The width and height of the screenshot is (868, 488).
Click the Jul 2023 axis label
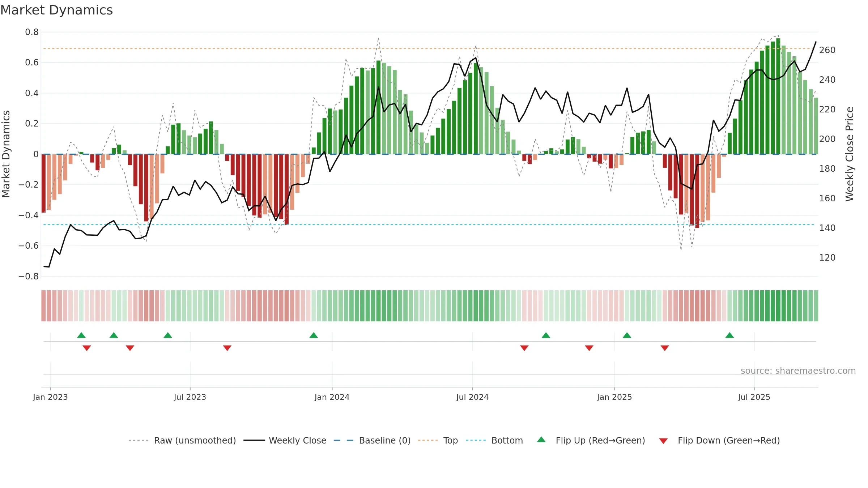click(190, 397)
